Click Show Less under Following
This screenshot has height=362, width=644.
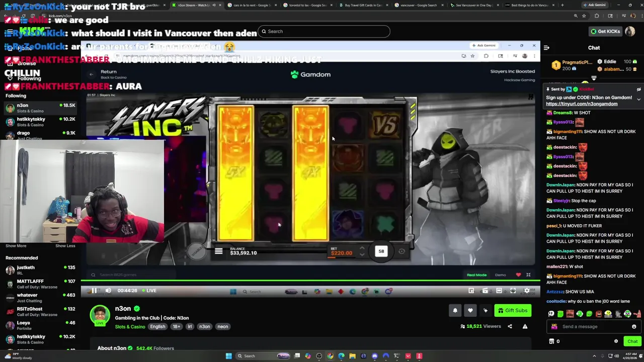coord(65,246)
